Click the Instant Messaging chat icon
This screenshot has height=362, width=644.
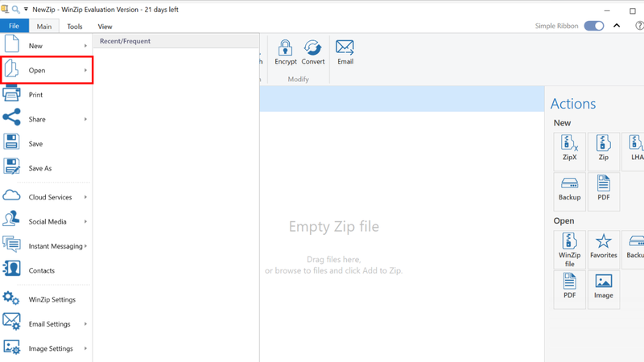coord(11,244)
